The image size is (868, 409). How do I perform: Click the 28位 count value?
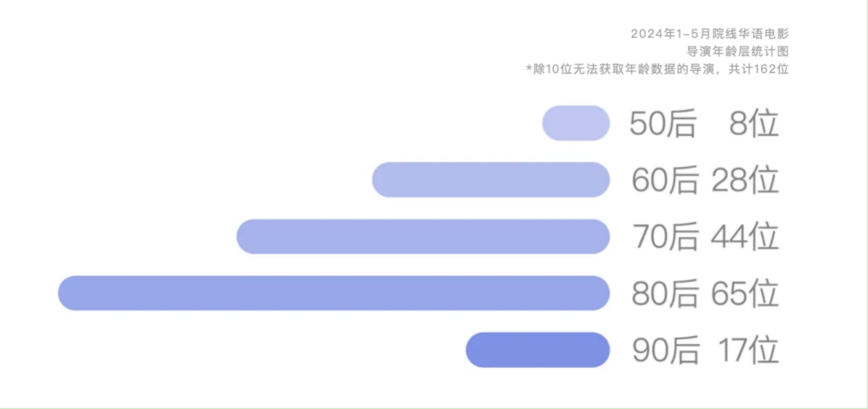(745, 181)
